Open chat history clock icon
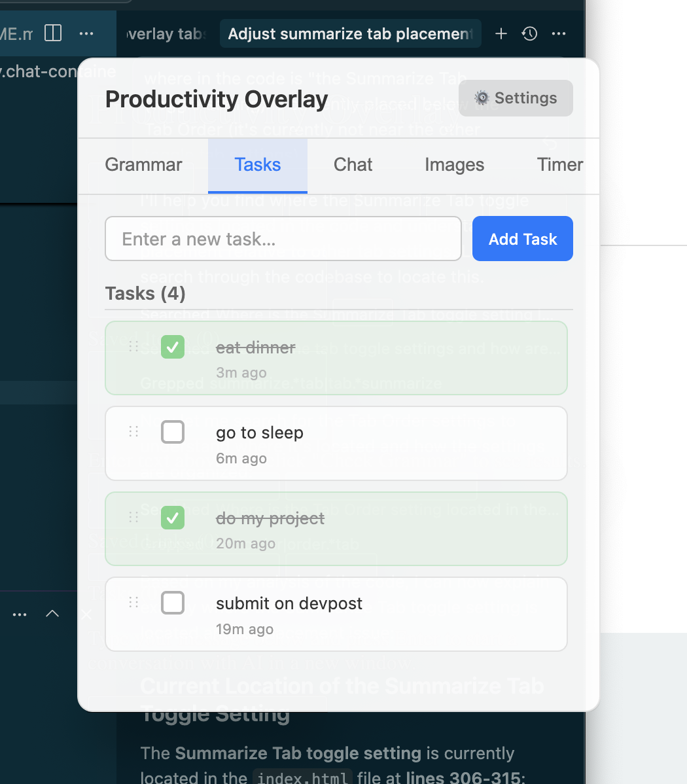The width and height of the screenshot is (687, 784). point(529,33)
